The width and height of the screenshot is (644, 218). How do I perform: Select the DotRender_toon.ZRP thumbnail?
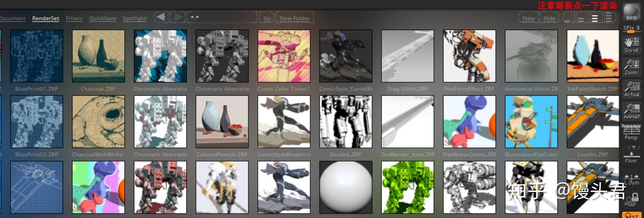(x=408, y=122)
